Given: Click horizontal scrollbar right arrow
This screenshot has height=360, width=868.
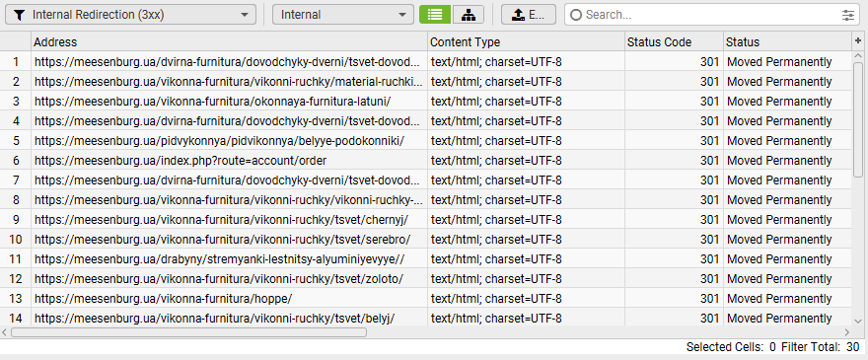Looking at the screenshot, I should (846, 332).
